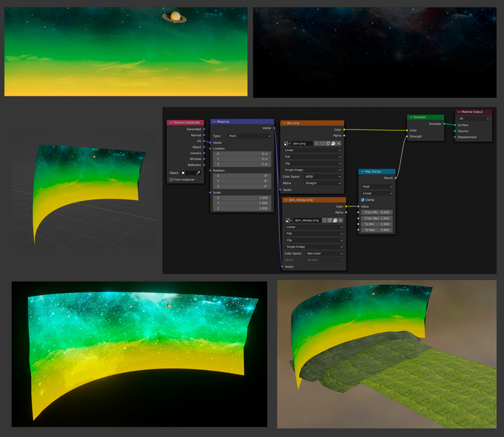The height and width of the screenshot is (437, 504).
Task: Click the user count 2 button in фон.png
Action: pos(316,143)
